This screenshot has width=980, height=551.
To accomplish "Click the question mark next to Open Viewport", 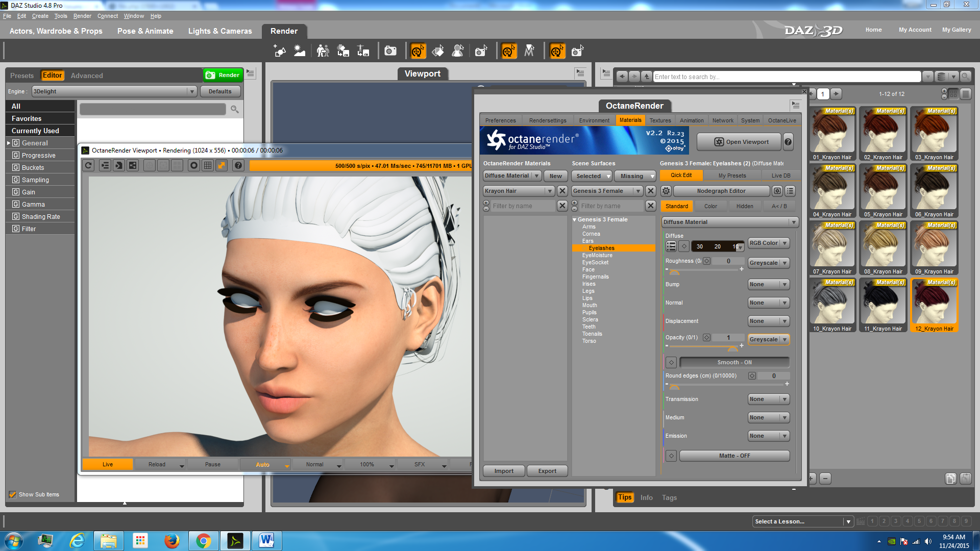I will [x=788, y=142].
